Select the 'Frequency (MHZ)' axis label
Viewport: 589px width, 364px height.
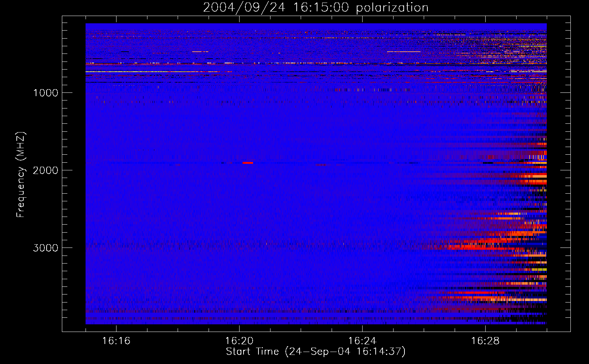point(21,175)
